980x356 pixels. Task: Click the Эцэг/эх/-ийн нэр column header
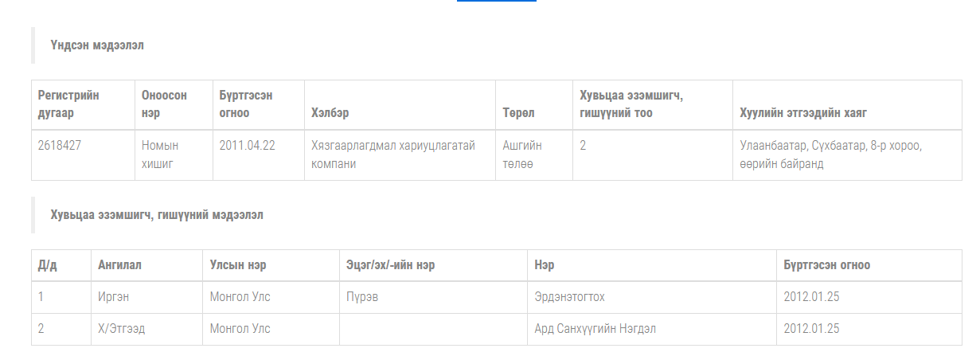coord(390,265)
